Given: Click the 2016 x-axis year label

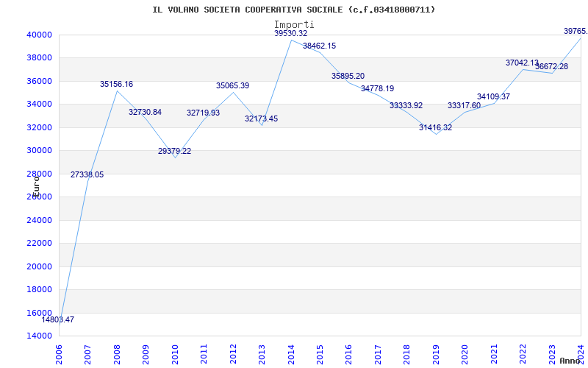Looking at the screenshot, I should click(x=348, y=355).
